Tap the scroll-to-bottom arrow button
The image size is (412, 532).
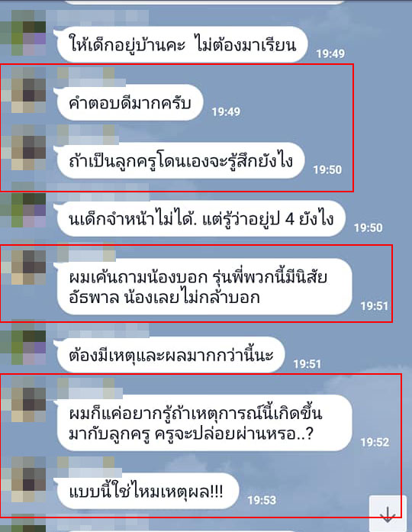click(388, 514)
